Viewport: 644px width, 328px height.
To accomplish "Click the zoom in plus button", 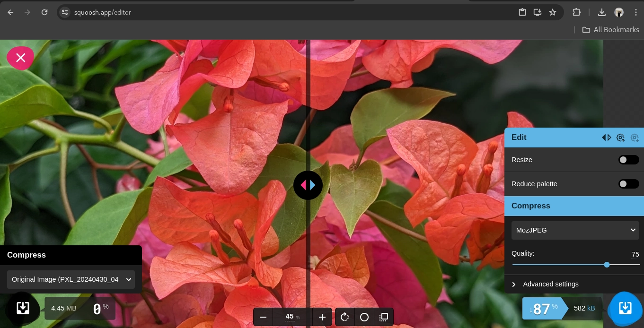I will pos(322,317).
